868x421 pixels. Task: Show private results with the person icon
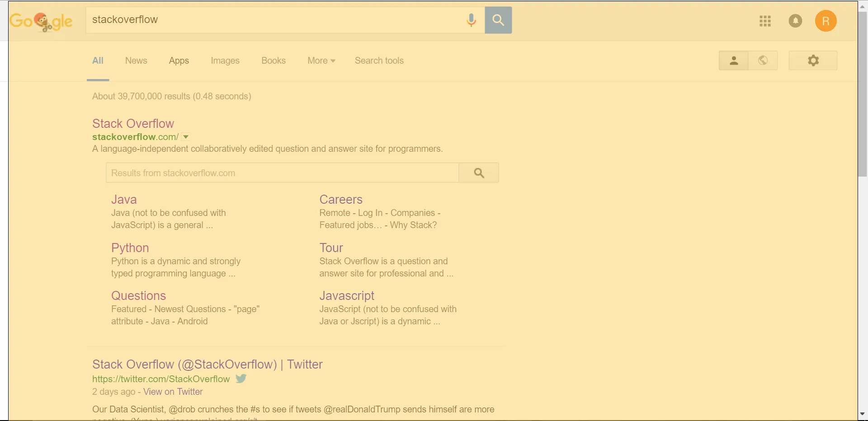pos(733,61)
